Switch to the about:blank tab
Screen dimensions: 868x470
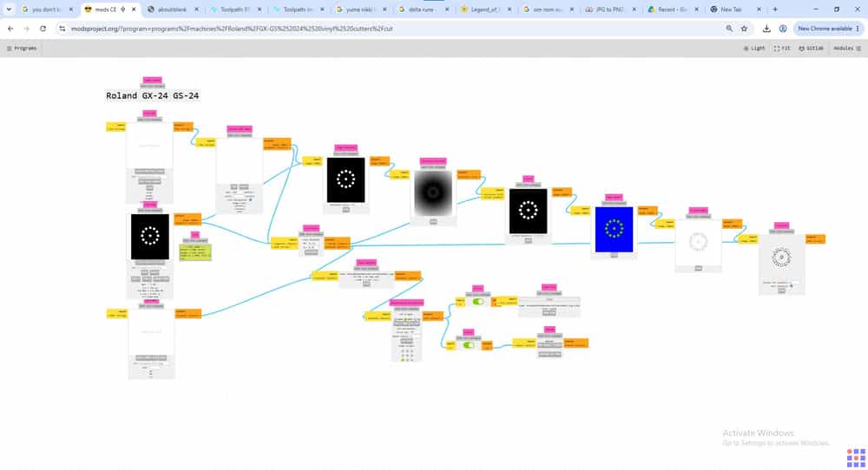173,10
